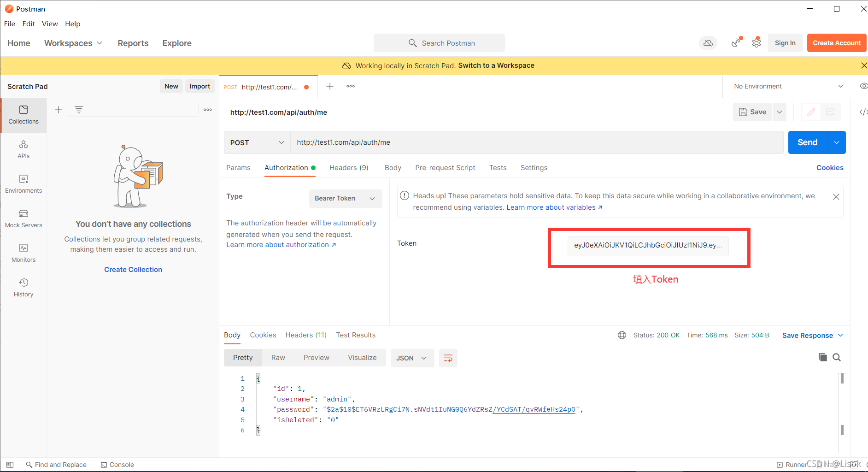This screenshot has height=472, width=868.
Task: Open collections view more options ellipsis
Action: click(208, 110)
